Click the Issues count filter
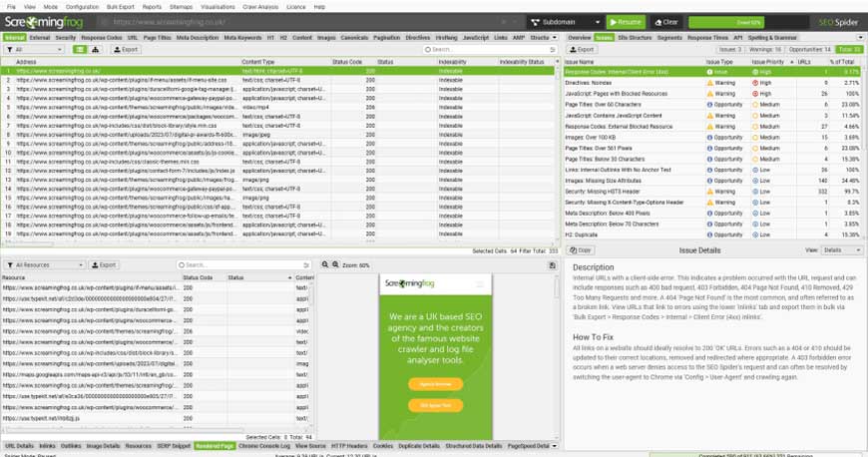The height and width of the screenshot is (457, 868). click(x=730, y=49)
